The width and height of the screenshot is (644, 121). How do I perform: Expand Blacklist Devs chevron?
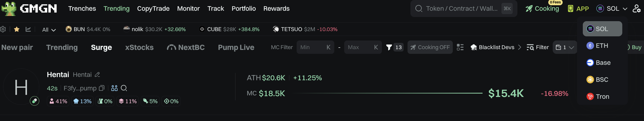(520, 47)
